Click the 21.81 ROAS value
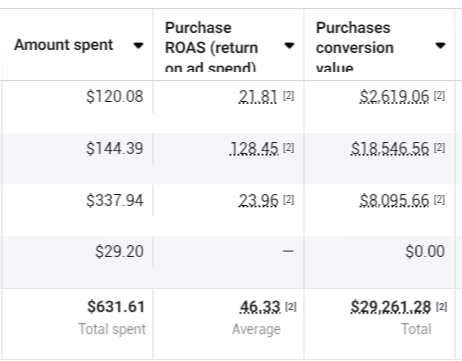Viewport: 462px width, 361px height. [258, 97]
